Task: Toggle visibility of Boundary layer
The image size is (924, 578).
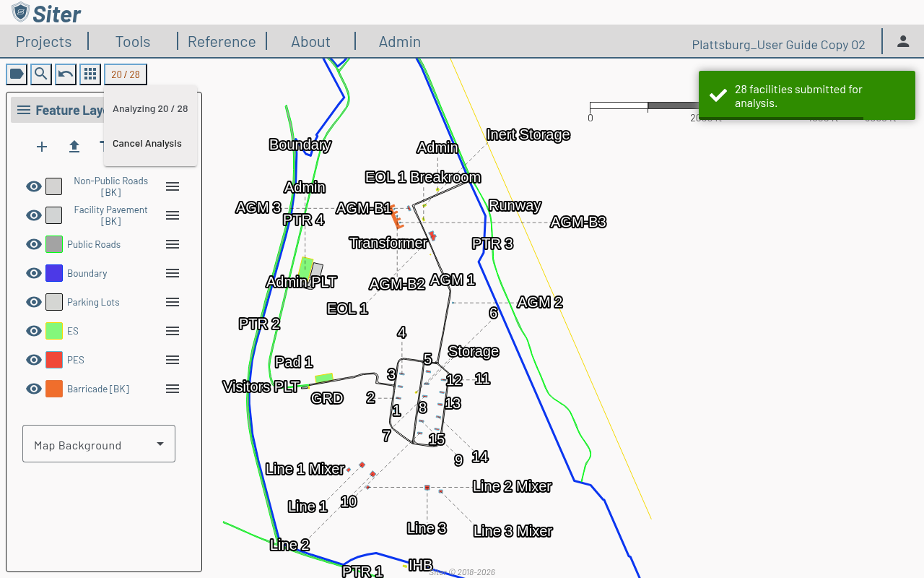Action: [34, 273]
